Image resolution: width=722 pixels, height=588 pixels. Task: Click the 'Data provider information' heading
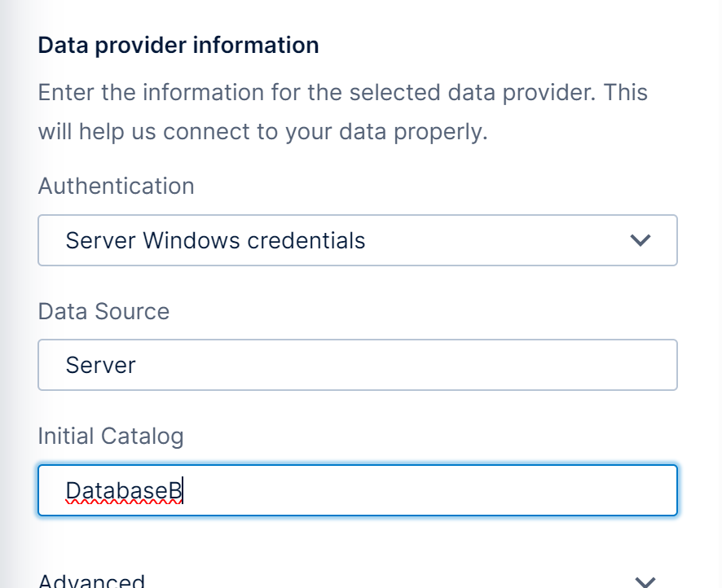[x=178, y=45]
